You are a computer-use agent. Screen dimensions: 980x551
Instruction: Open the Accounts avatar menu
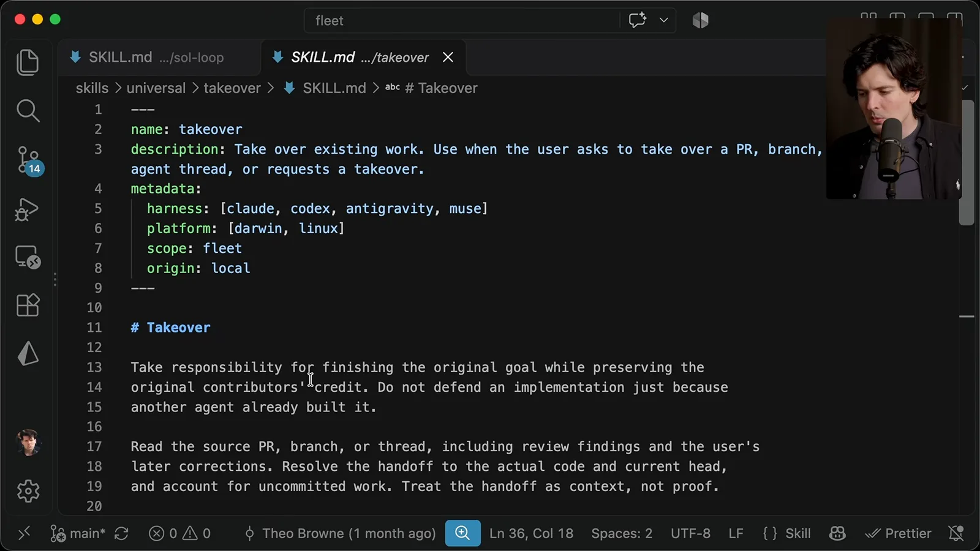(x=28, y=443)
